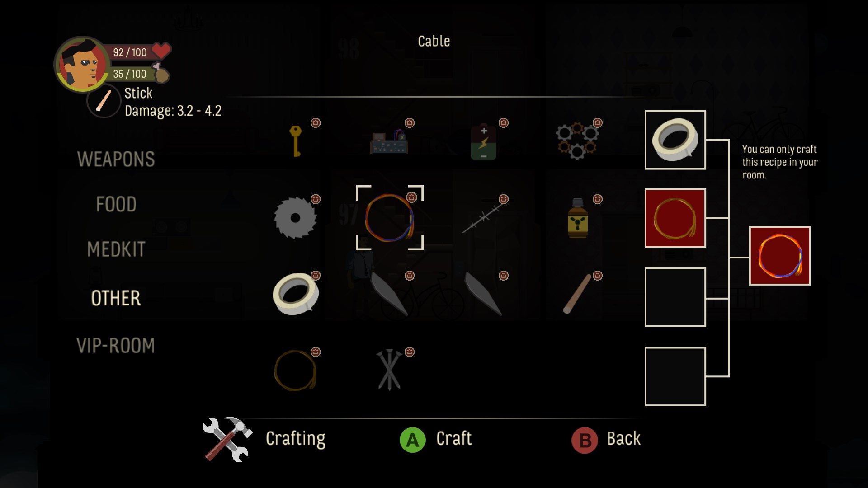The width and height of the screenshot is (868, 488).
Task: Click the red wire ingredient slot
Action: 675,218
